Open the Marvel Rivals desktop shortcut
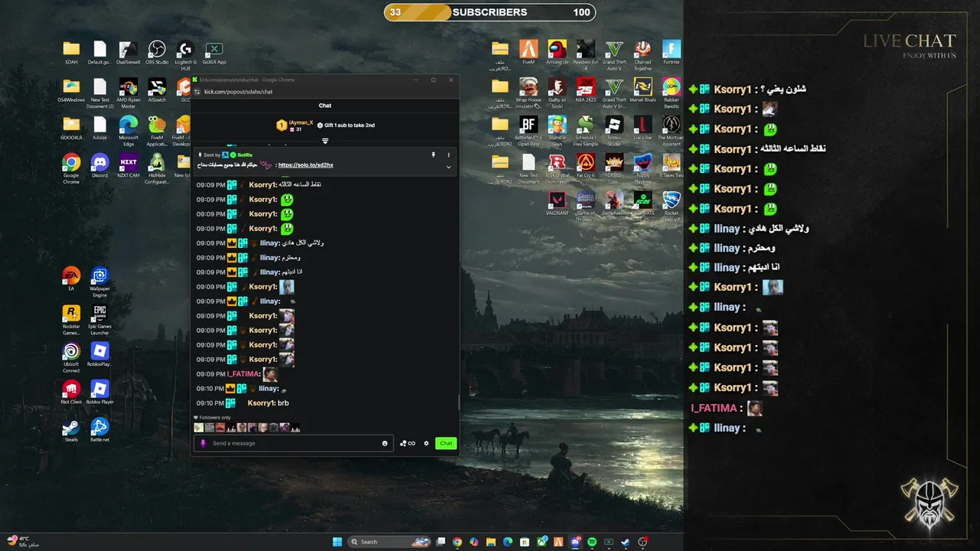The width and height of the screenshot is (980, 551). [x=643, y=90]
